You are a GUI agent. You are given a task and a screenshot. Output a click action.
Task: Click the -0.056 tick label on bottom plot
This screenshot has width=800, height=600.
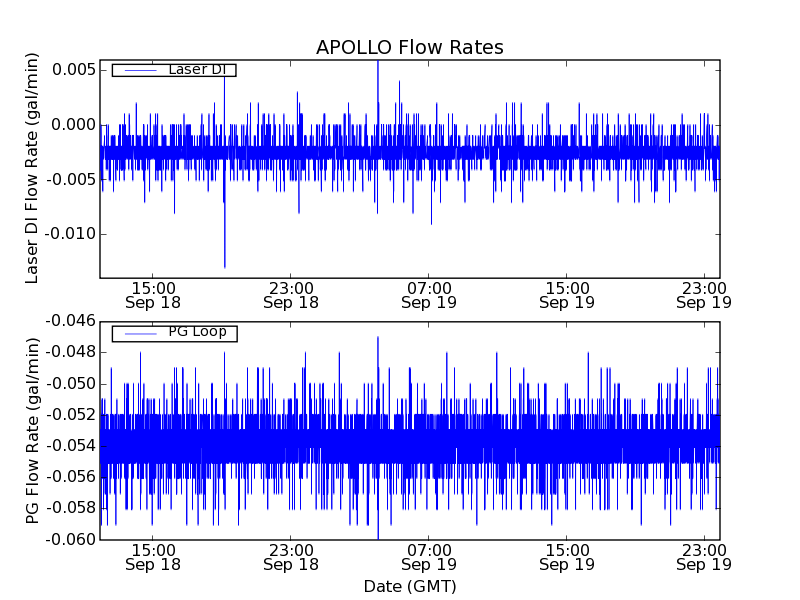click(x=71, y=477)
